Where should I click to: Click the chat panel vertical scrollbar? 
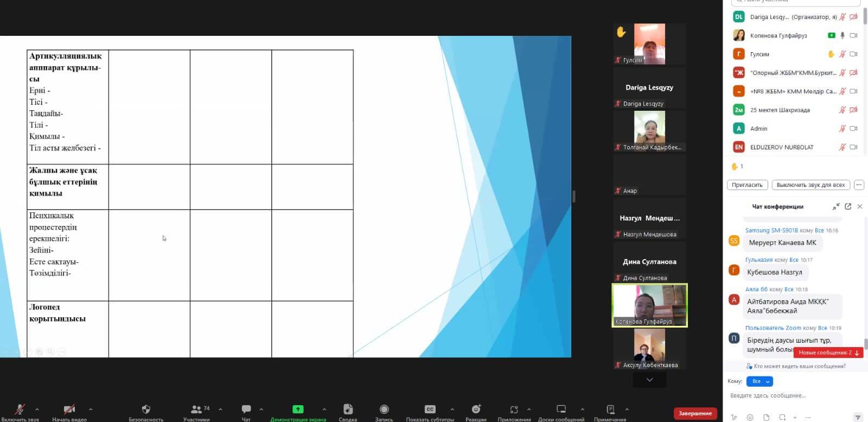tap(865, 344)
